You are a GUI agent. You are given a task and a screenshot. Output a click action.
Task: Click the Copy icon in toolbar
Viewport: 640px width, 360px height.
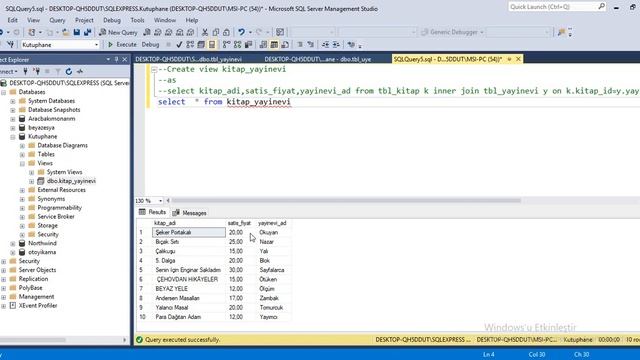(x=216, y=32)
